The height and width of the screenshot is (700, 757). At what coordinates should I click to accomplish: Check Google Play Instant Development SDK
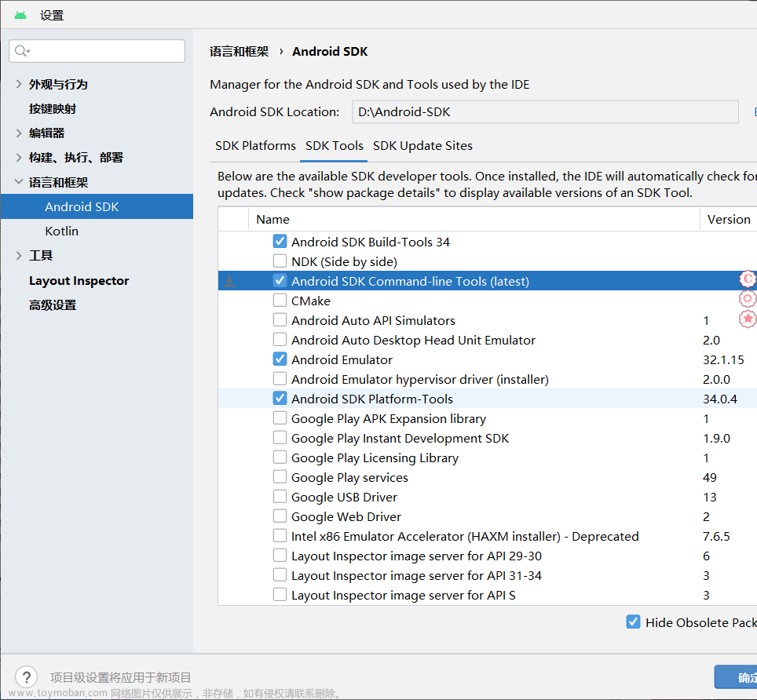[x=280, y=438]
